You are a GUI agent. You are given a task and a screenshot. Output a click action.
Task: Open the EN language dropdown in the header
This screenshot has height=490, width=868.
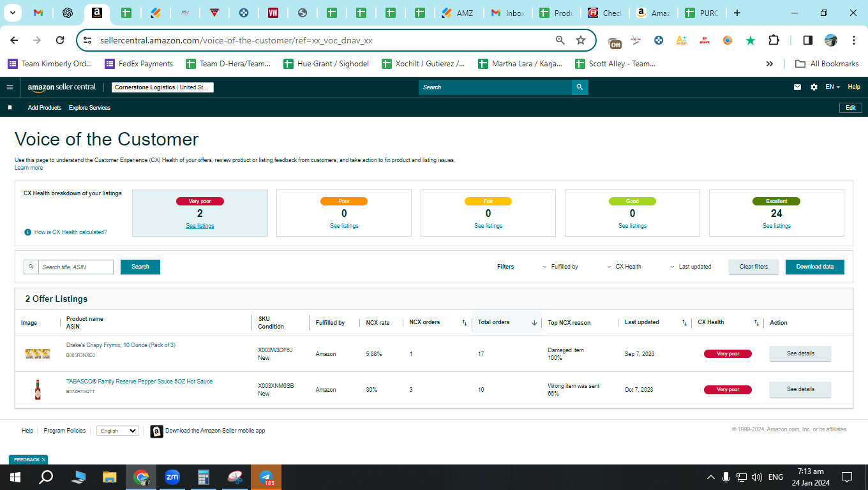pyautogui.click(x=832, y=87)
